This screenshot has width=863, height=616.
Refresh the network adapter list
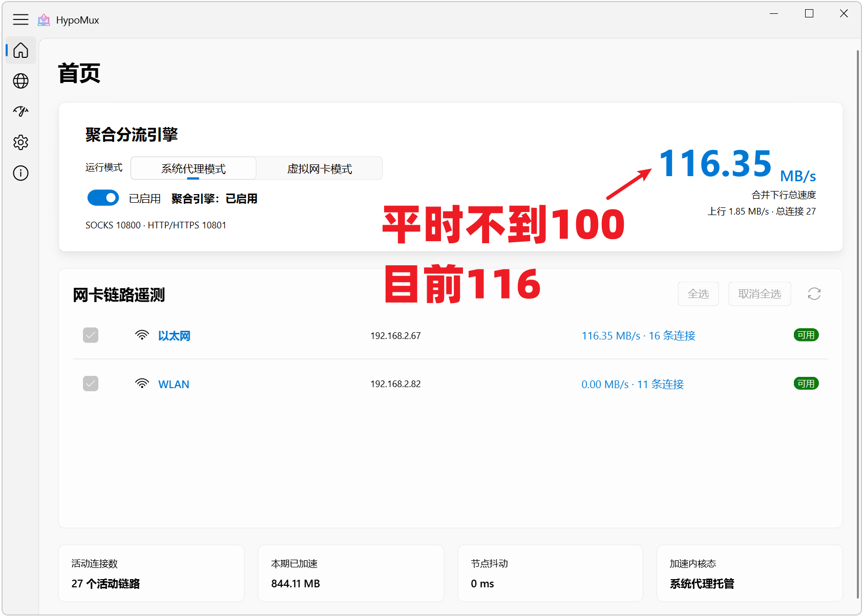coord(814,293)
